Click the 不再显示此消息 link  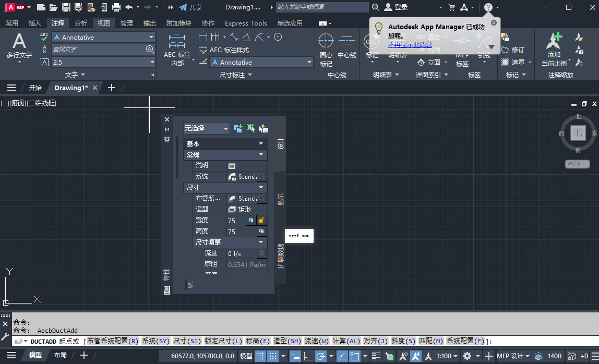(410, 44)
